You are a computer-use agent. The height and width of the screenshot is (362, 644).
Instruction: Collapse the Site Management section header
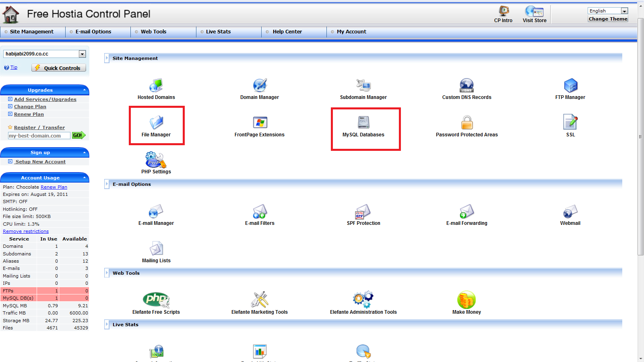pos(107,58)
